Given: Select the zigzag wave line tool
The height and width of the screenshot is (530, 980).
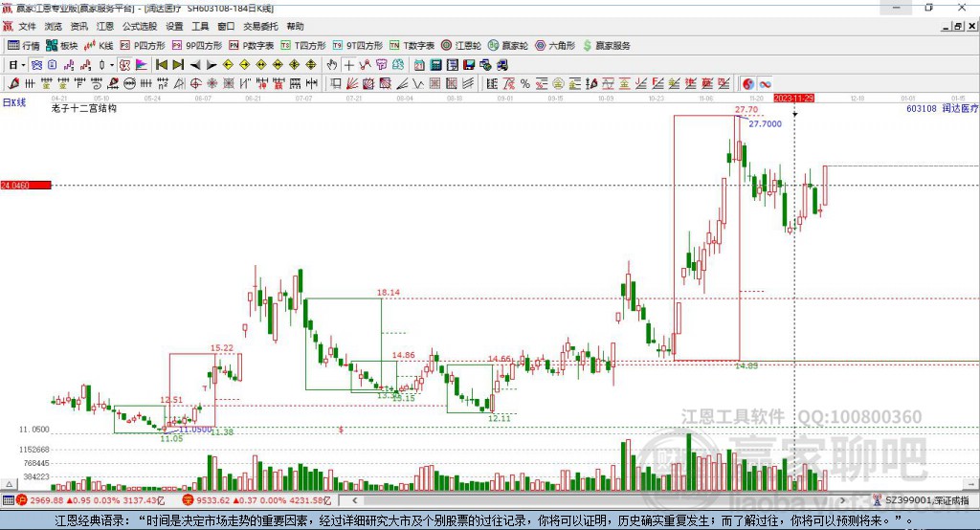Looking at the screenshot, I should pos(417,83).
